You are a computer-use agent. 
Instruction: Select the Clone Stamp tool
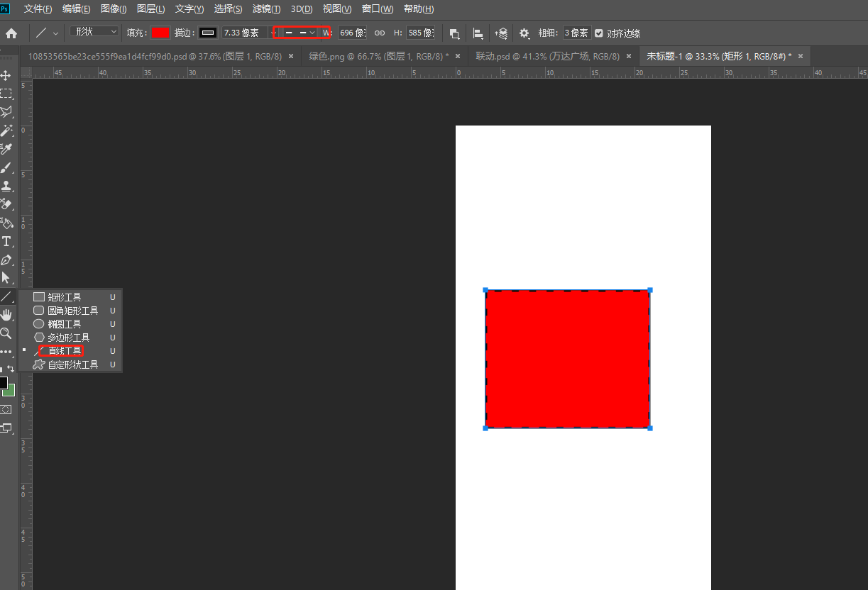6,187
